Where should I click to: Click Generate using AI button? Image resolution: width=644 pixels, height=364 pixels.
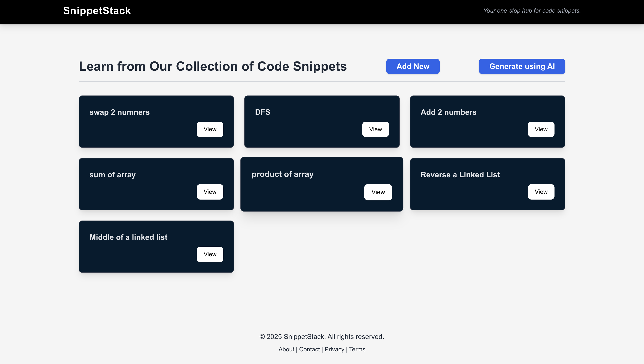[x=522, y=66]
